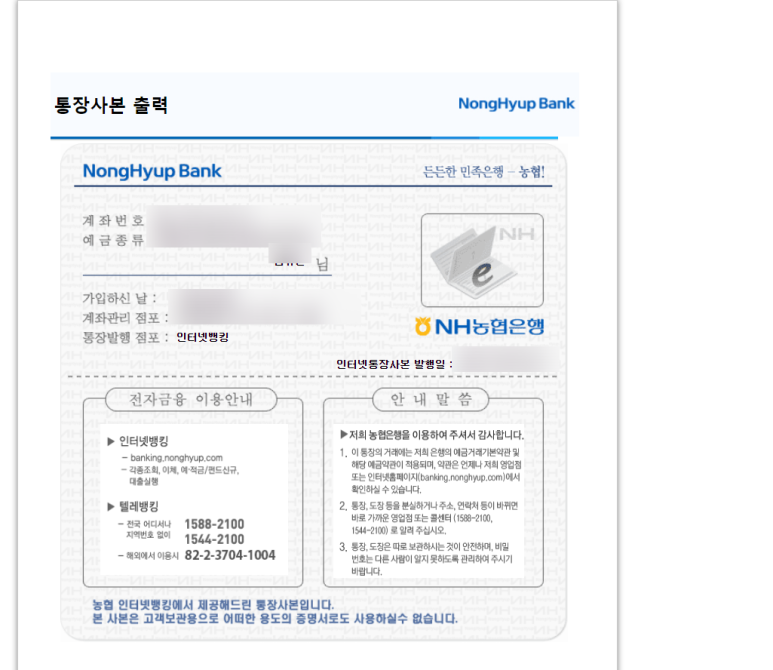This screenshot has height=670, width=773.
Task: Click the NongHyup Bank logo above 계좌번호
Action: tap(152, 172)
